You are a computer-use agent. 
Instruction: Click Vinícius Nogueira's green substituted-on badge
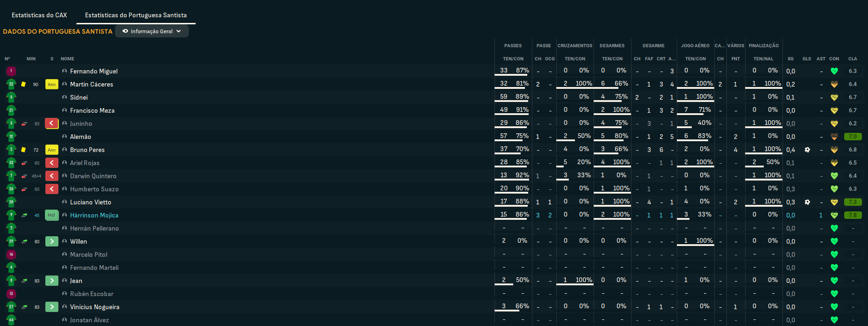tap(52, 307)
